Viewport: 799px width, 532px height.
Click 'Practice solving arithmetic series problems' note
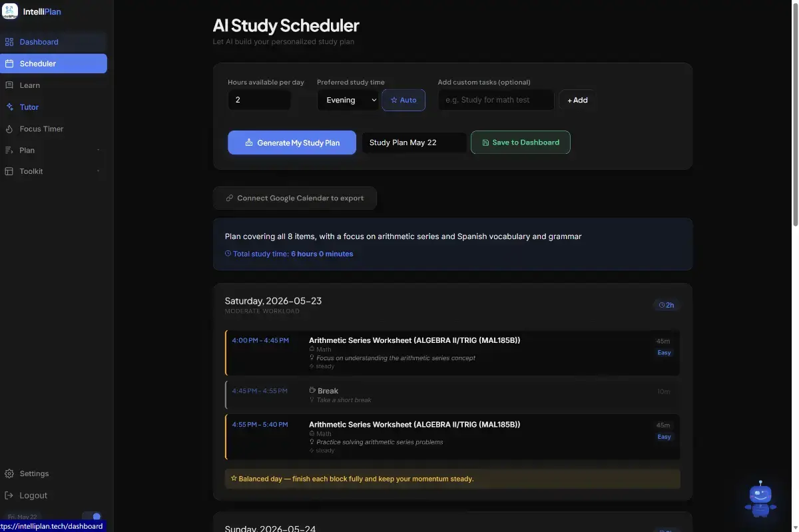coord(380,442)
